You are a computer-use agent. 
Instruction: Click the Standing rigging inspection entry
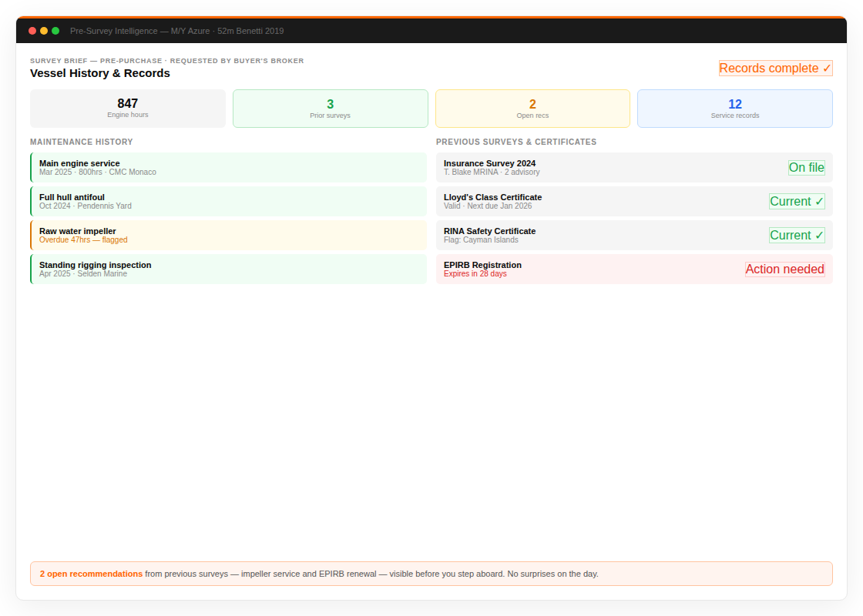coord(228,269)
